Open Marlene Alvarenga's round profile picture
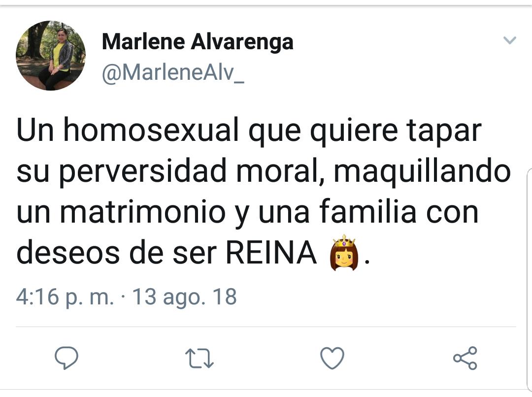Viewport: 532px width, 397px height. tap(50, 56)
